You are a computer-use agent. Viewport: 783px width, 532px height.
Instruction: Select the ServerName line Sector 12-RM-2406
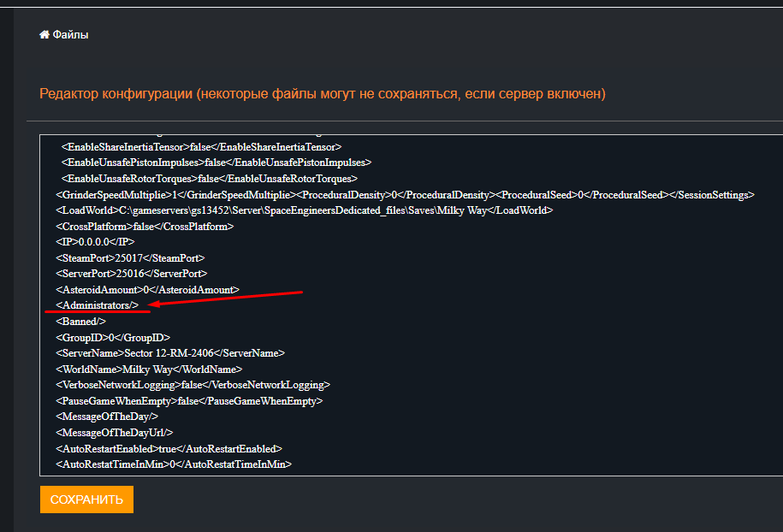169,353
